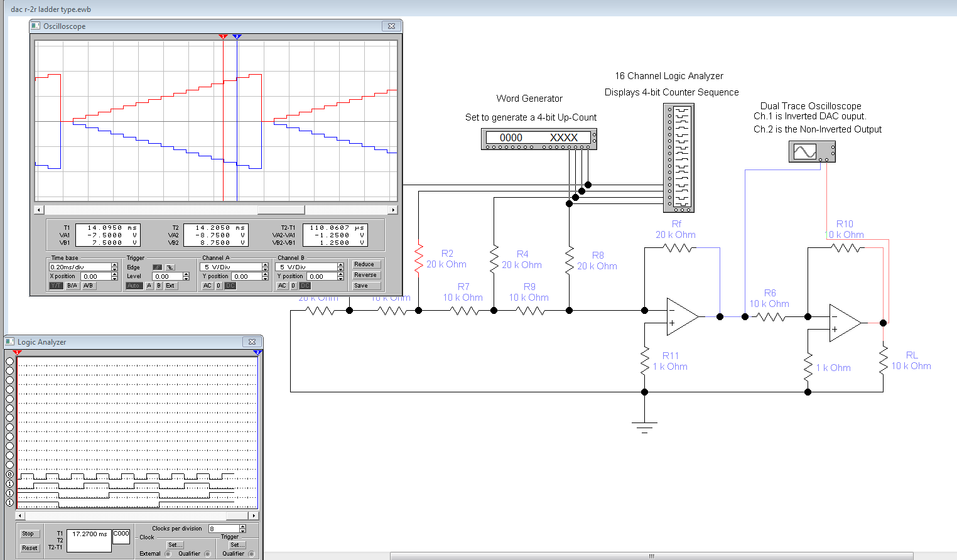Screen dimensions: 957x560
Task: Click the Reverse button on Oscilloscope
Action: click(366, 275)
